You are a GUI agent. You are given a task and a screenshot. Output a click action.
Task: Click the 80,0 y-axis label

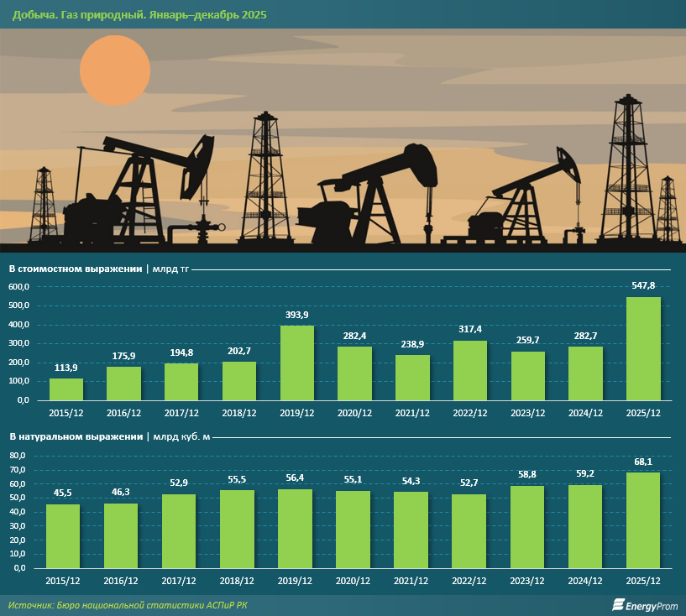point(18,455)
